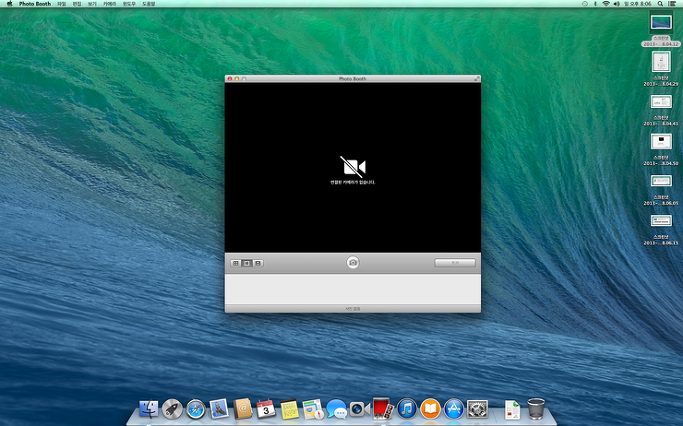Open the 도움말 (Help) menu

(x=149, y=3)
